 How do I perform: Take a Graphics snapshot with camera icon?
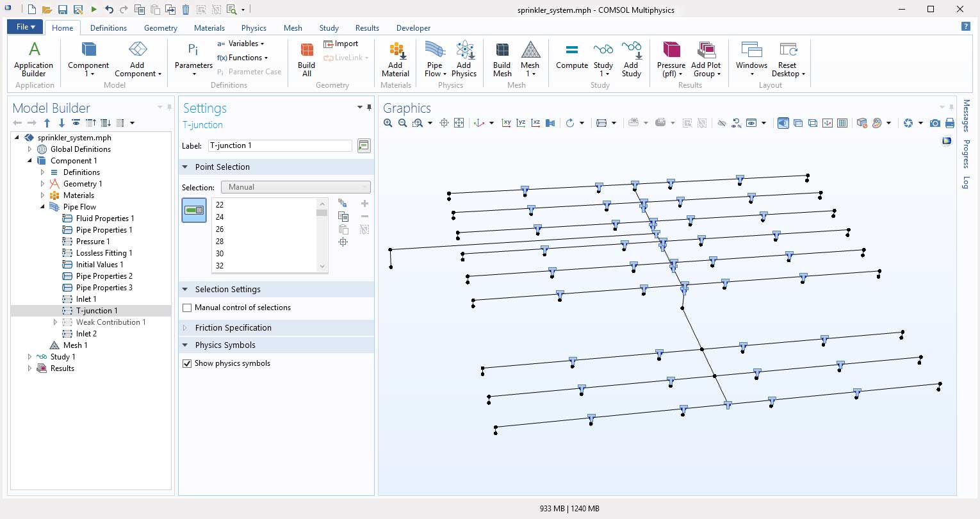935,123
